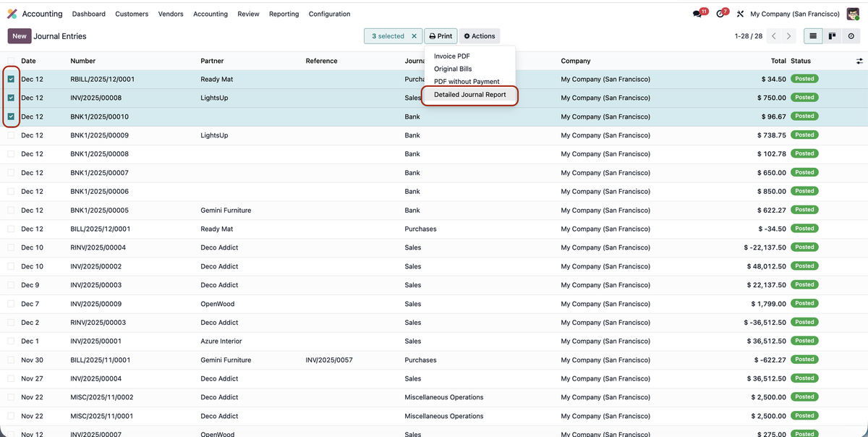Clear the 3 selected records

click(413, 35)
